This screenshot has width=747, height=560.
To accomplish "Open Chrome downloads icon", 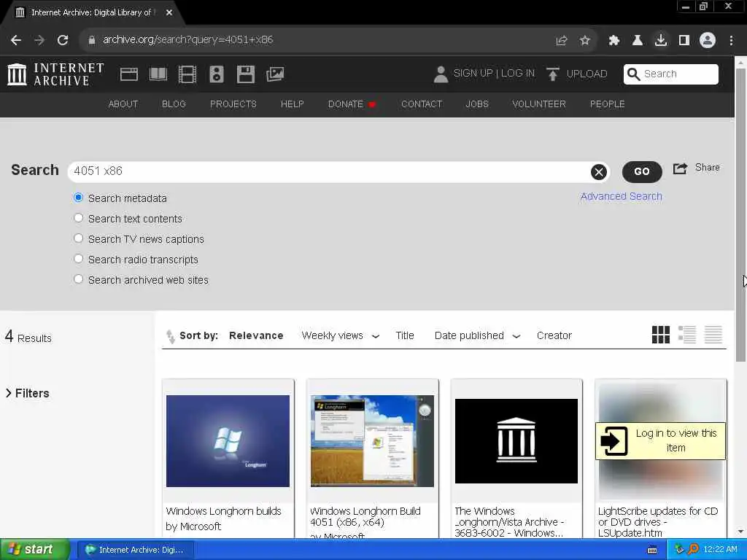I will 661,41.
